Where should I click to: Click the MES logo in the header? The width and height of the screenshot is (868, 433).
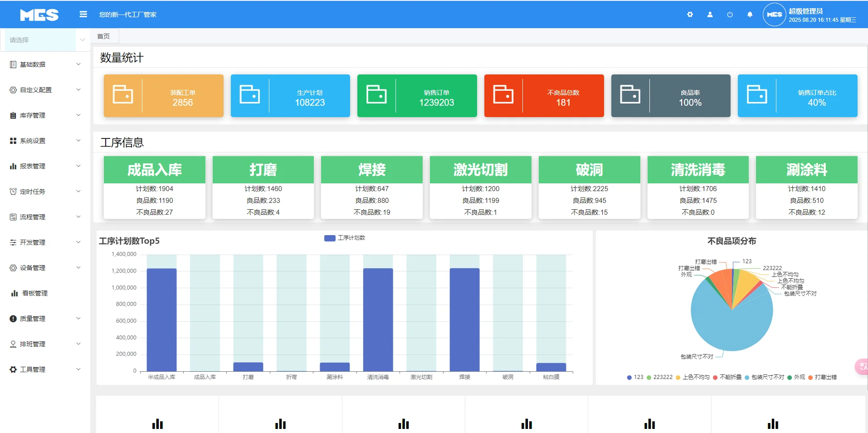point(39,15)
